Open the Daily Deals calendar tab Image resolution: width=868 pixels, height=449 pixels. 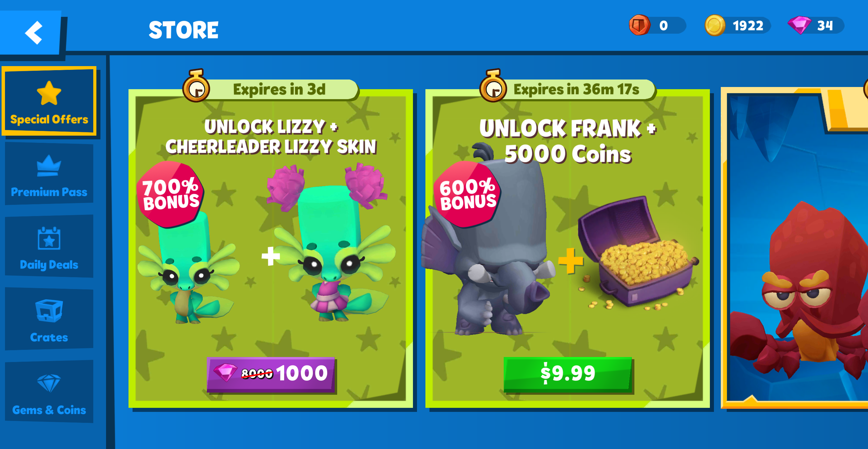click(x=49, y=247)
